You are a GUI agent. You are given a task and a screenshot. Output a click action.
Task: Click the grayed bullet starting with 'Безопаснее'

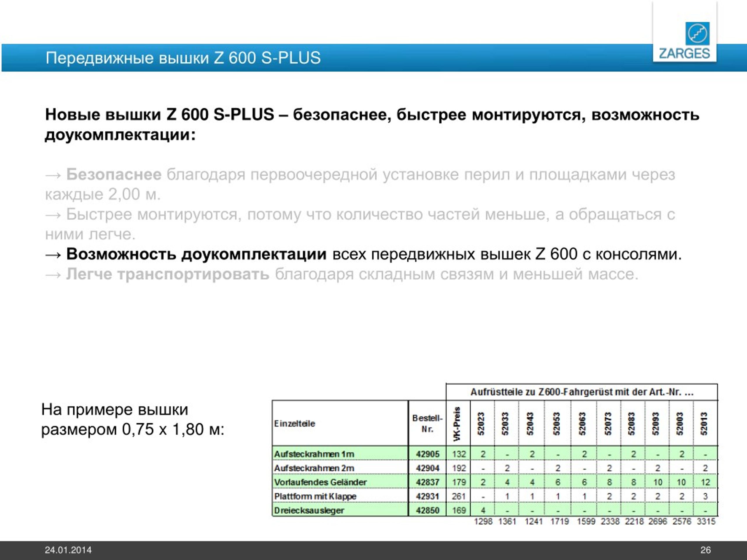(360, 184)
